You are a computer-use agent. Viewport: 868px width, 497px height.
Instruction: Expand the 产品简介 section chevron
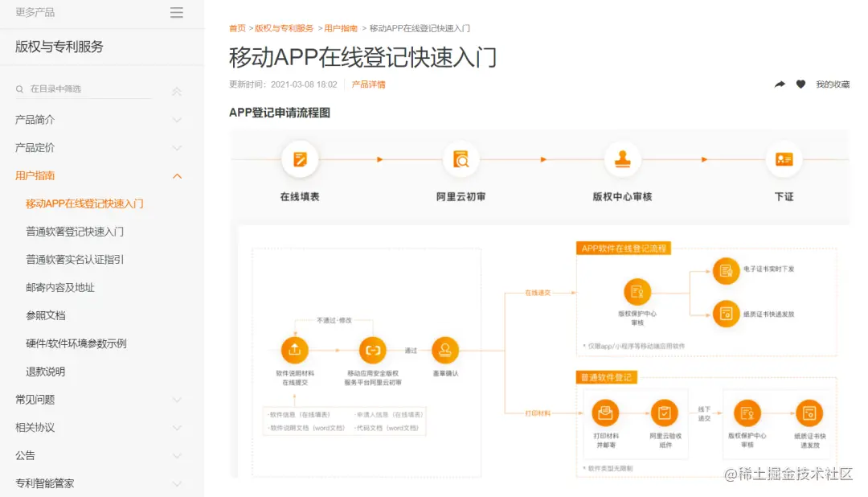[x=177, y=120]
